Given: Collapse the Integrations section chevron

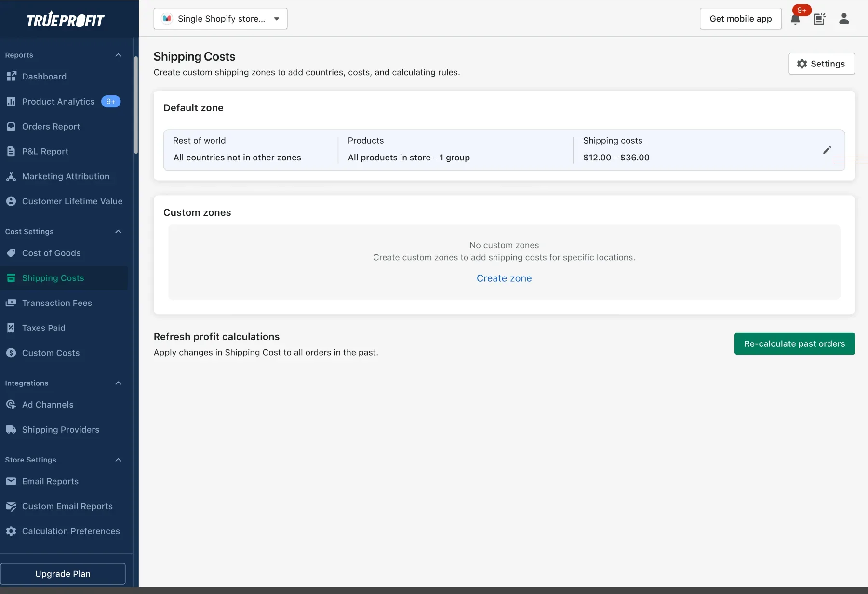Looking at the screenshot, I should point(118,383).
